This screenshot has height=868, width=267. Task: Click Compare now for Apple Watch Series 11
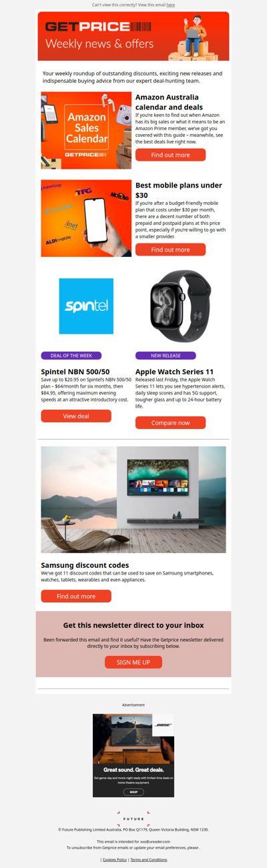[170, 423]
